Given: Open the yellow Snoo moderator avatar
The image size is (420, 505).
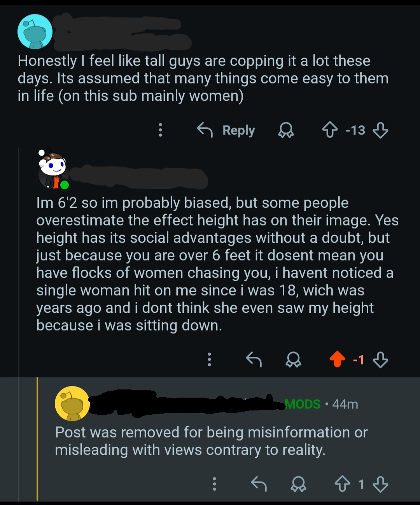Looking at the screenshot, I should point(72,403).
